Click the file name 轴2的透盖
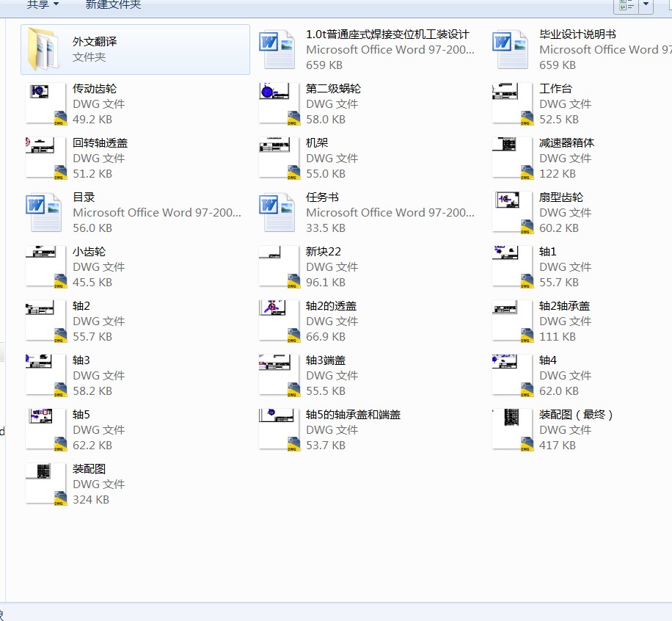Image resolution: width=672 pixels, height=621 pixels. (332, 306)
